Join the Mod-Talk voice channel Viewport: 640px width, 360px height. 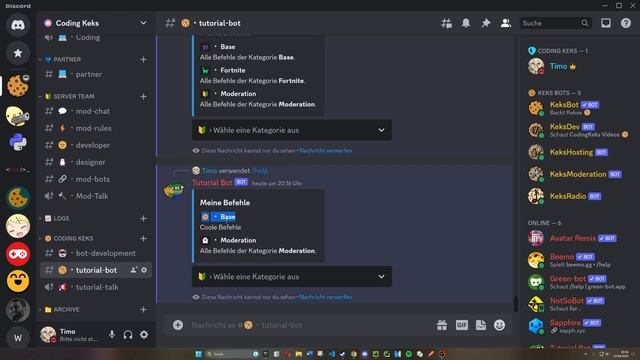[96, 196]
